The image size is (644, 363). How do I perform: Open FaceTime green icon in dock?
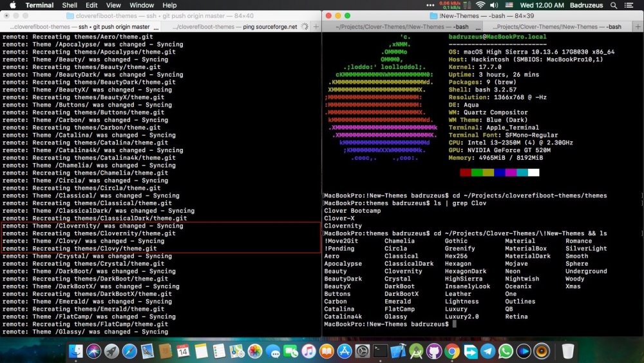point(291,351)
